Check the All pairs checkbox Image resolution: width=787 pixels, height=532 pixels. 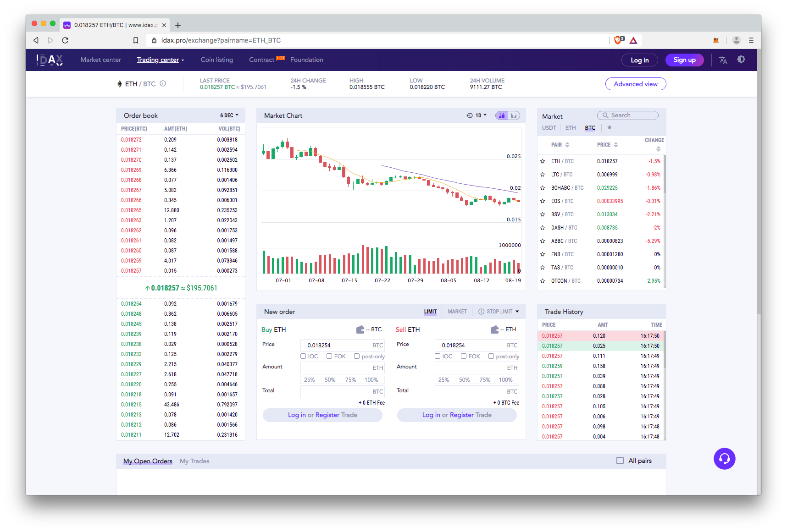point(620,461)
